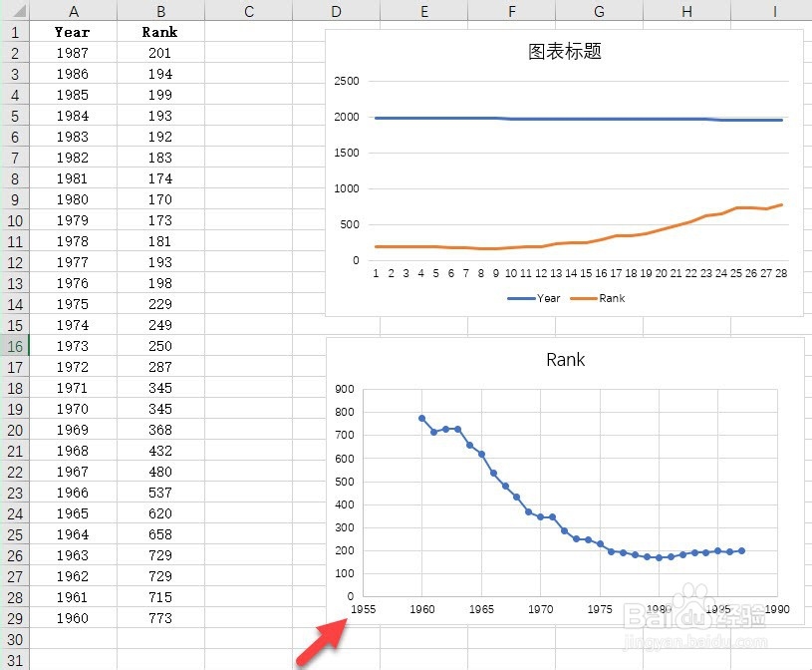812x670 pixels.
Task: Select row 30 header
Action: [x=15, y=639]
